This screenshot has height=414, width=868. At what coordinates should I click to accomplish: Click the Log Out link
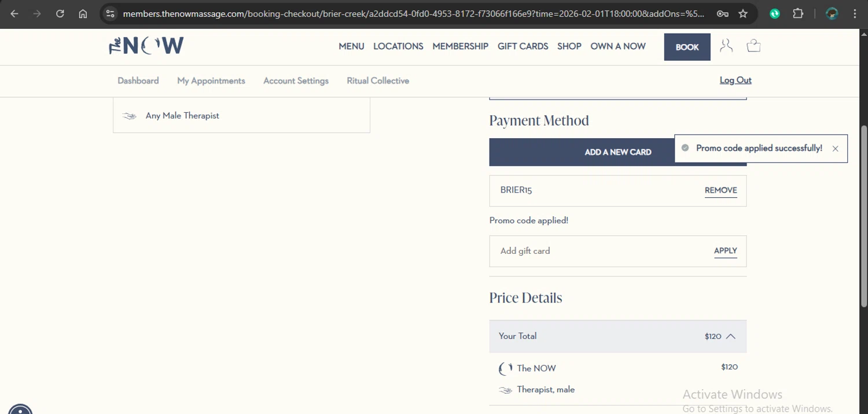(735, 80)
